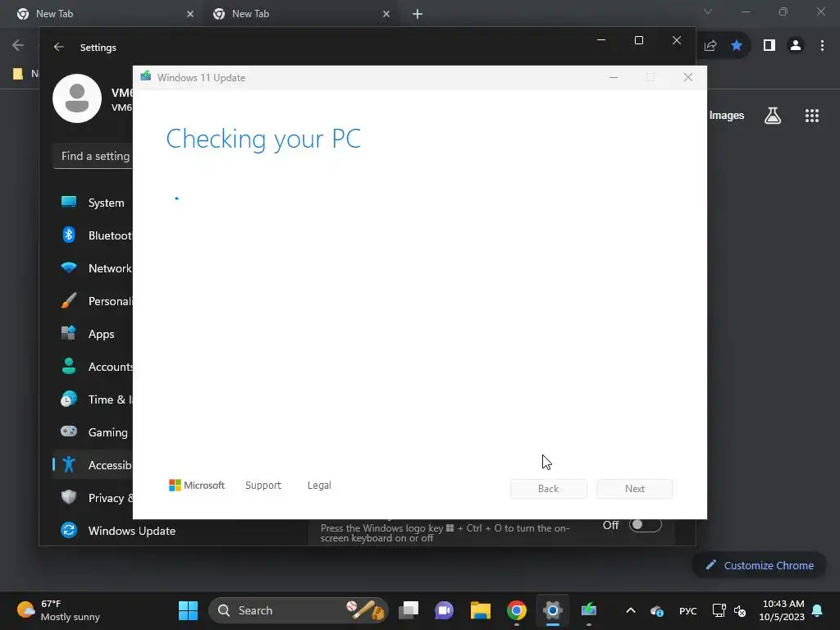This screenshot has height=630, width=840.
Task: Maximize the Settings window
Action: pyautogui.click(x=638, y=41)
